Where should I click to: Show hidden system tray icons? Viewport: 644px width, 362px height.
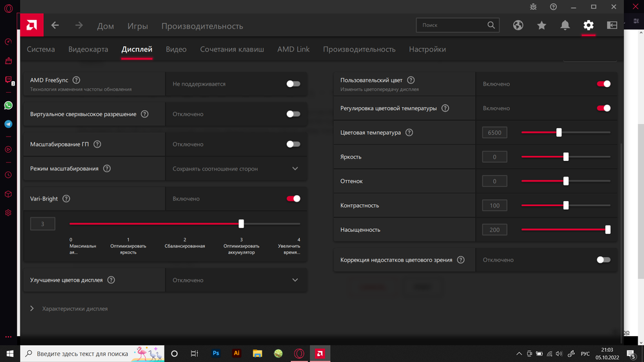(x=519, y=354)
